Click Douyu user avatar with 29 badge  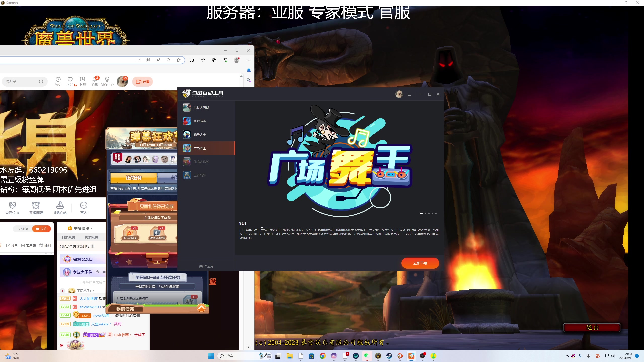click(122, 82)
